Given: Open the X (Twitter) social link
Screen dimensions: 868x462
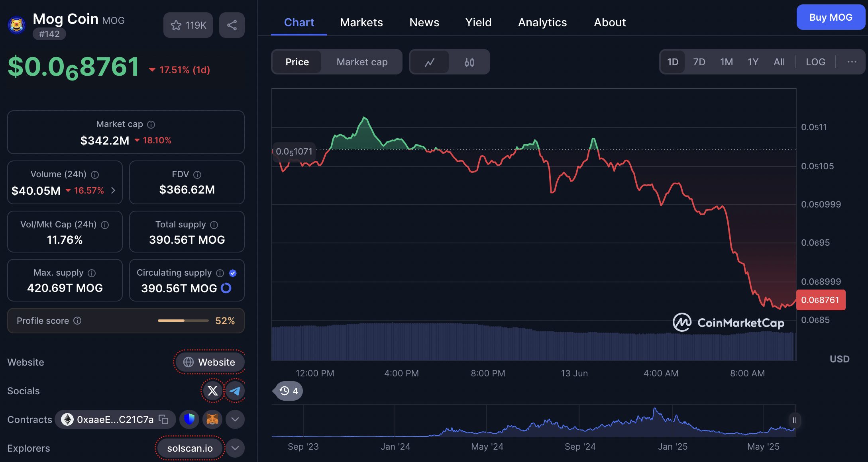Looking at the screenshot, I should tap(213, 391).
